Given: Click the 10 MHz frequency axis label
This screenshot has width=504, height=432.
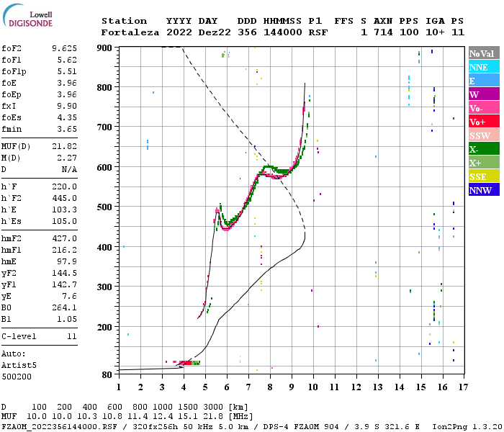Looking at the screenshot, I should [313, 387].
